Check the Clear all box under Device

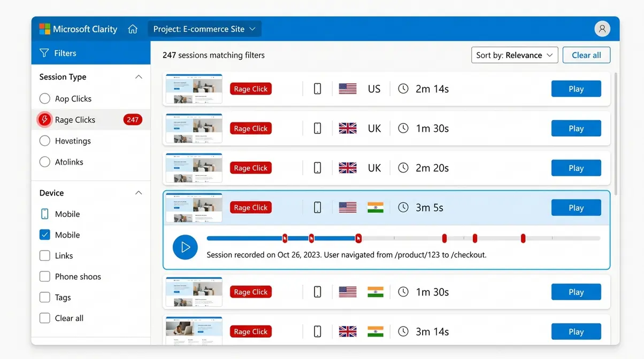[45, 318]
